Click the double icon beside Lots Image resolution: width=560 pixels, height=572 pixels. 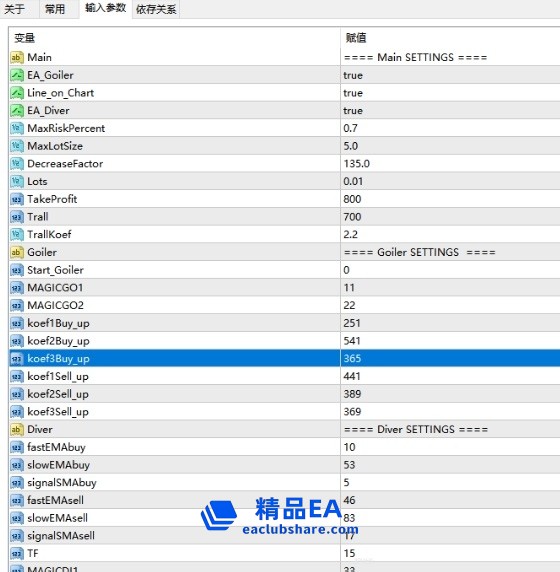click(16, 181)
